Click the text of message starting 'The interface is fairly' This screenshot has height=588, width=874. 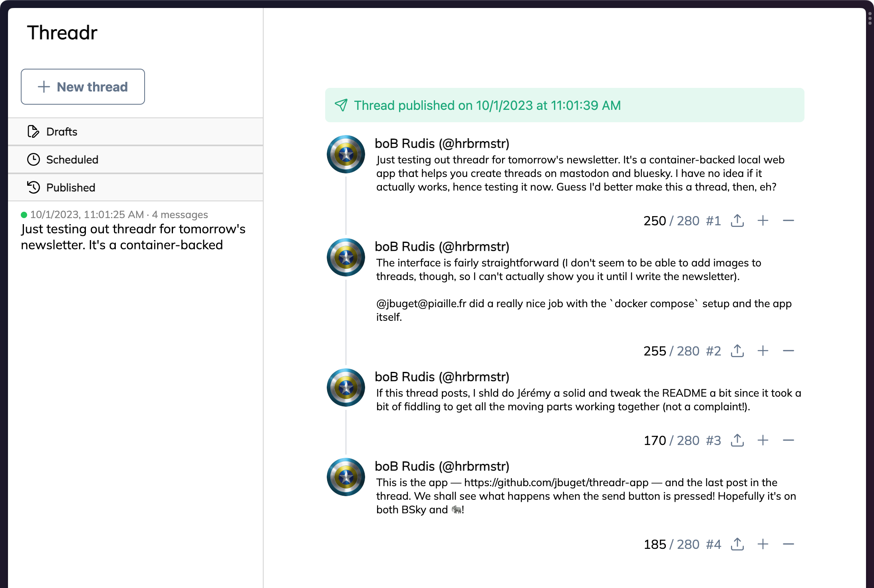[x=584, y=290]
